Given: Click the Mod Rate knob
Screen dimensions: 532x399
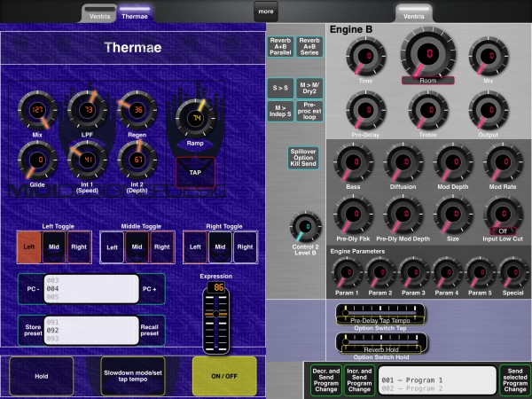Looking at the screenshot, I should (x=503, y=162).
